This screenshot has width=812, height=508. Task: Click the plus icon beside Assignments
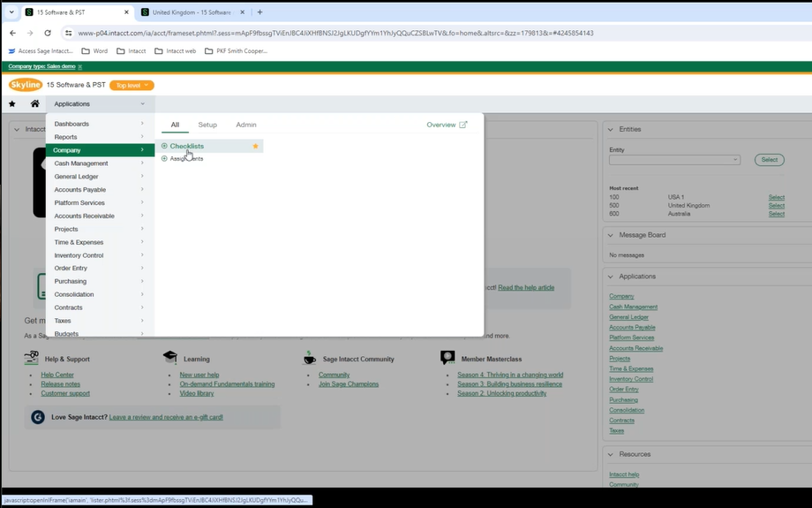pyautogui.click(x=164, y=159)
